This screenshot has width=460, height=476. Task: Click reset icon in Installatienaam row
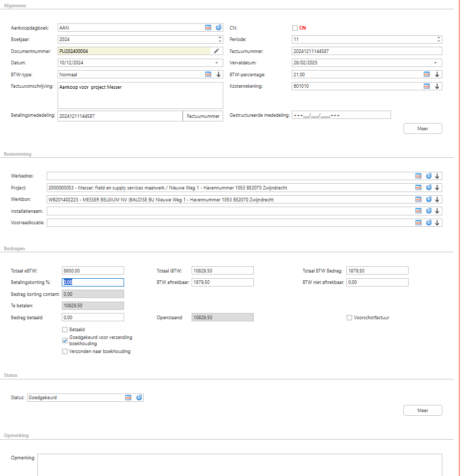(429, 211)
